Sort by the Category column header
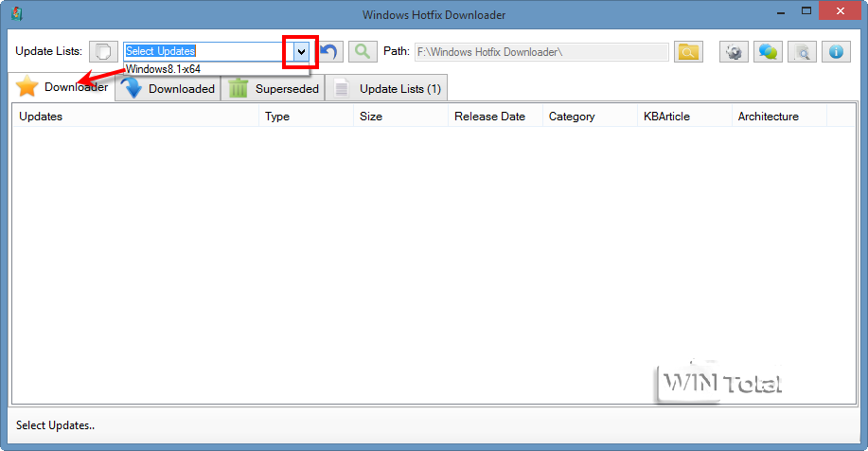Viewport: 868px width, 451px height. (x=590, y=117)
